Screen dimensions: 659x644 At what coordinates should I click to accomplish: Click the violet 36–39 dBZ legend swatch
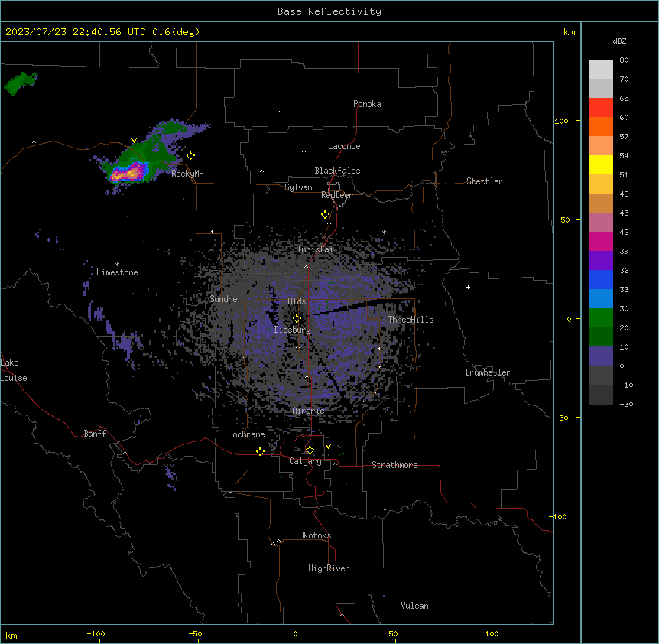(x=601, y=261)
